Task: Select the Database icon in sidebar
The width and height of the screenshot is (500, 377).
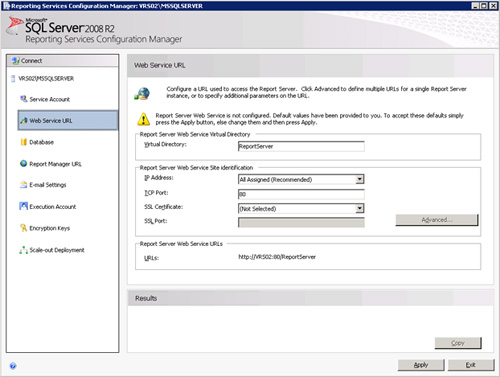Action: (23, 142)
